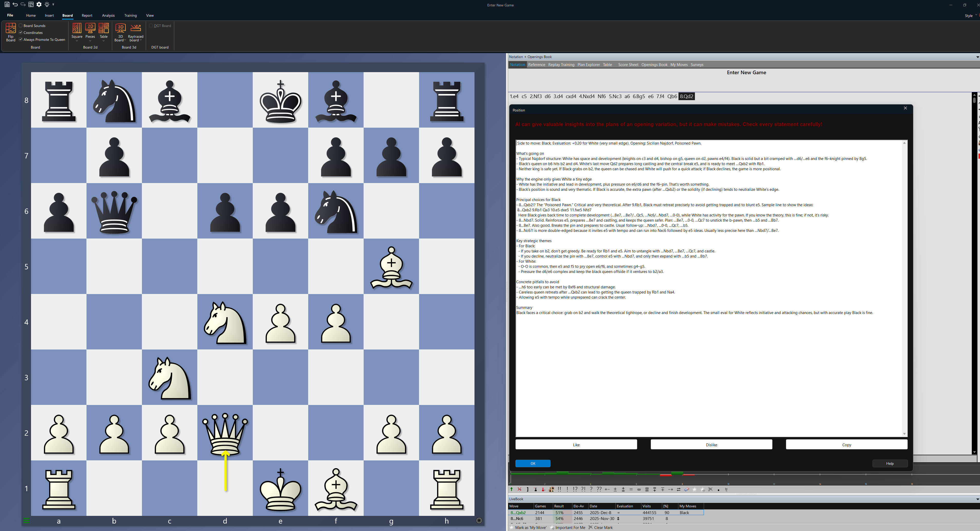Click the light bulb icon
The image size is (980, 531).
click(47, 4)
